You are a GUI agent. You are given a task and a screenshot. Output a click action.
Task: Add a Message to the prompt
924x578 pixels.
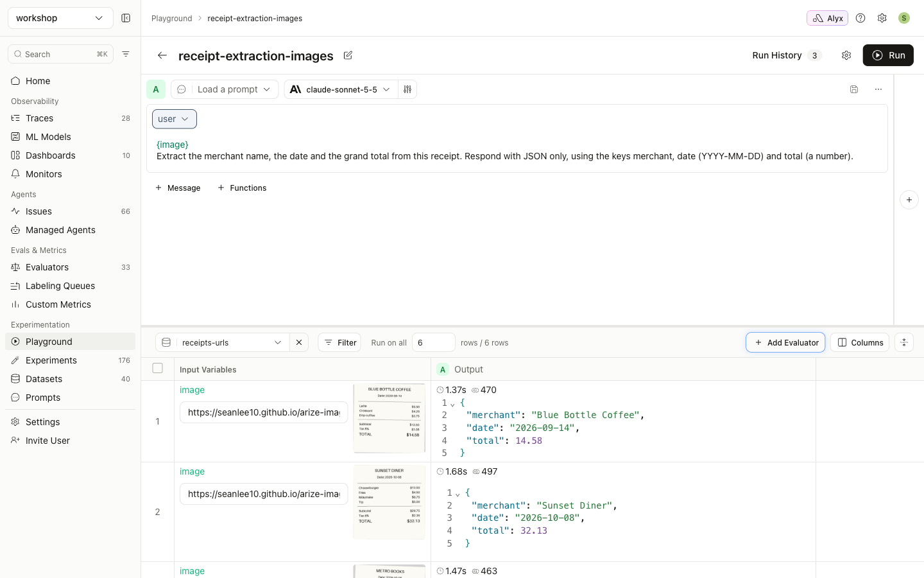coord(178,188)
